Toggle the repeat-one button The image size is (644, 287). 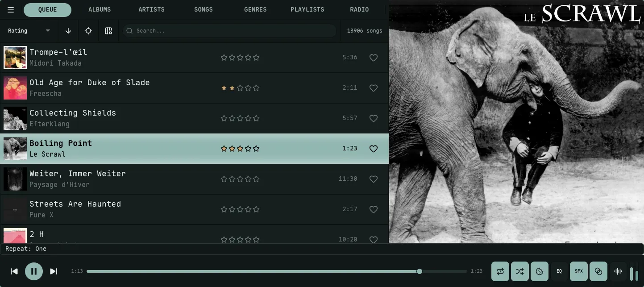point(500,271)
